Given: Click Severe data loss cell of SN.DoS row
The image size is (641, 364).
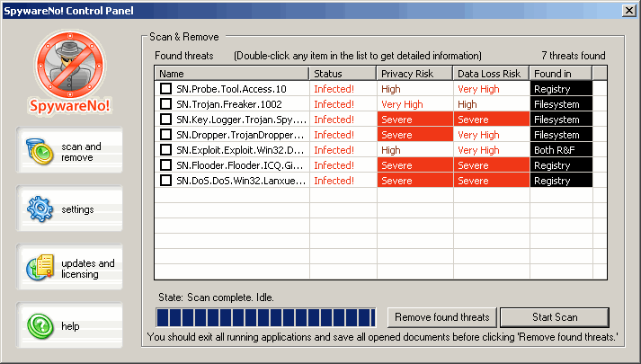Looking at the screenshot, I should tap(492, 181).
